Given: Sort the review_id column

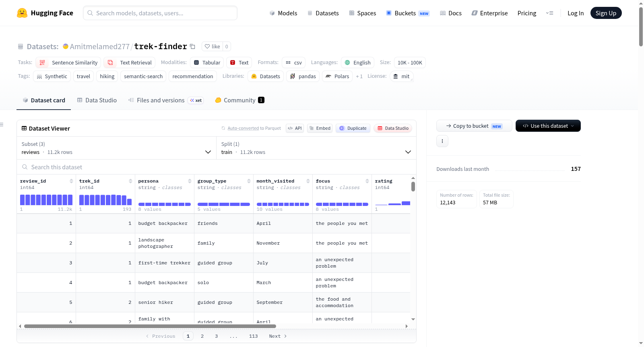Looking at the screenshot, I should coord(71,181).
